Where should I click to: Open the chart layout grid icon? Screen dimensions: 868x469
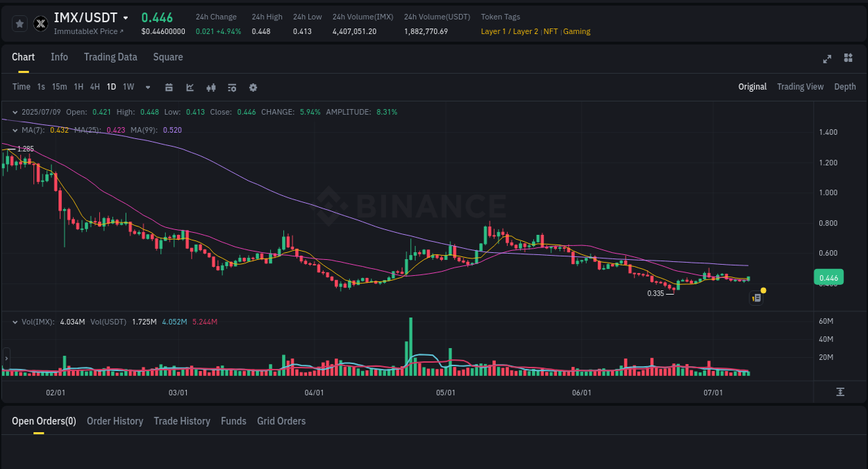[848, 59]
